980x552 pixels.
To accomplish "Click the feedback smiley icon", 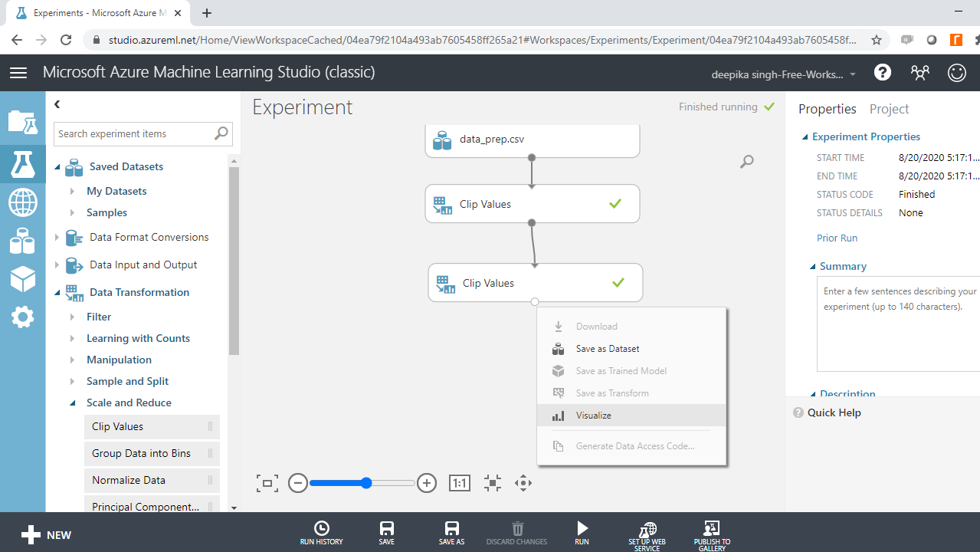I will click(x=956, y=73).
